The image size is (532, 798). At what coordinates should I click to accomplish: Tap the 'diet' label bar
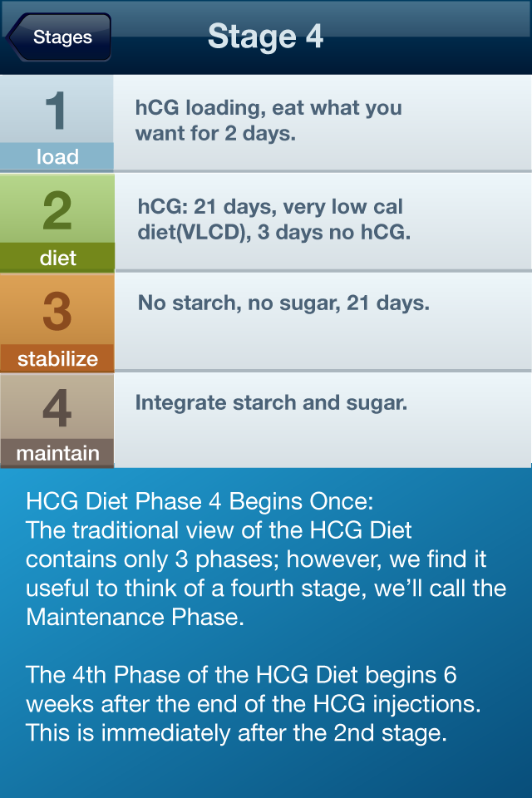[x=57, y=259]
